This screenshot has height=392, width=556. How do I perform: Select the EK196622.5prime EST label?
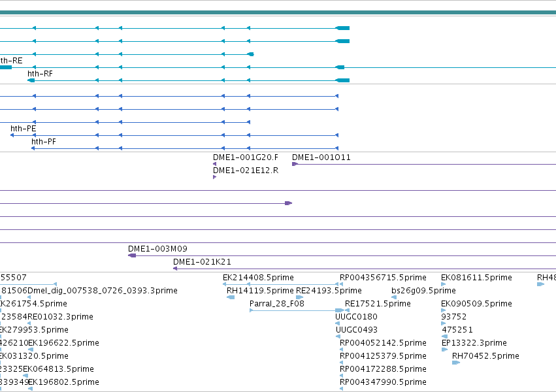(63, 343)
